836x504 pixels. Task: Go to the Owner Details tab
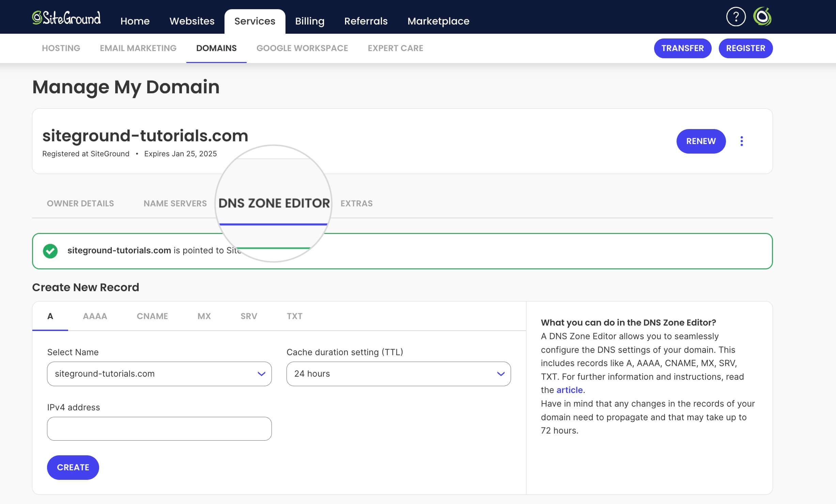tap(80, 203)
